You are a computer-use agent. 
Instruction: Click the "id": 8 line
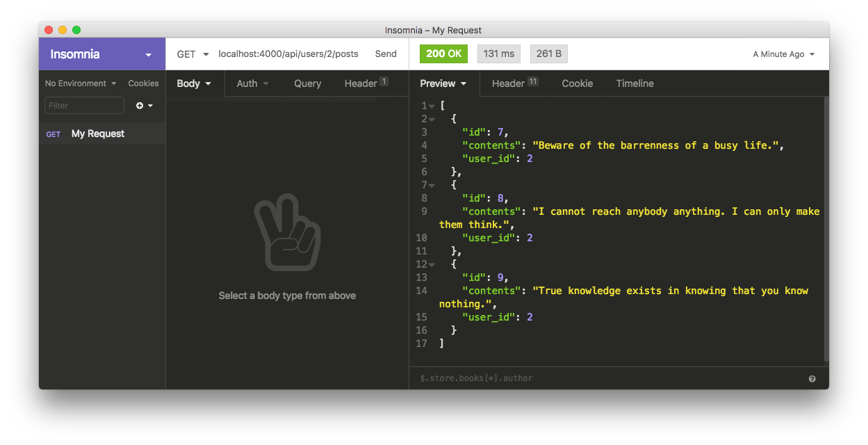pyautogui.click(x=485, y=198)
